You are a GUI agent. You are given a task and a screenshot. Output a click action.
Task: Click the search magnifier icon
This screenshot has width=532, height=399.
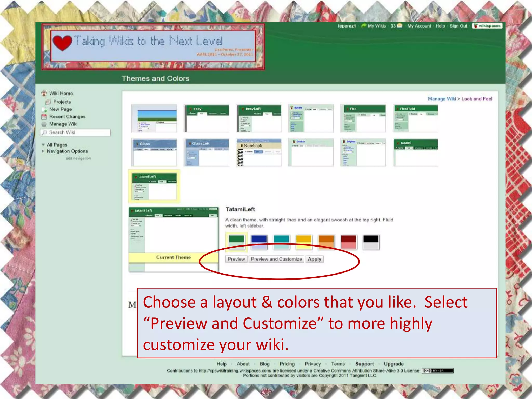point(45,132)
